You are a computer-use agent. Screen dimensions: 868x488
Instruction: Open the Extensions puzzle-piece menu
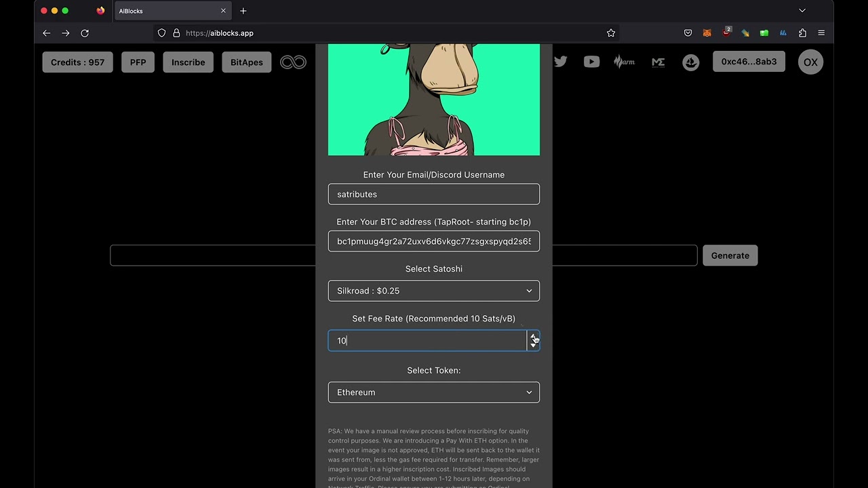(802, 33)
